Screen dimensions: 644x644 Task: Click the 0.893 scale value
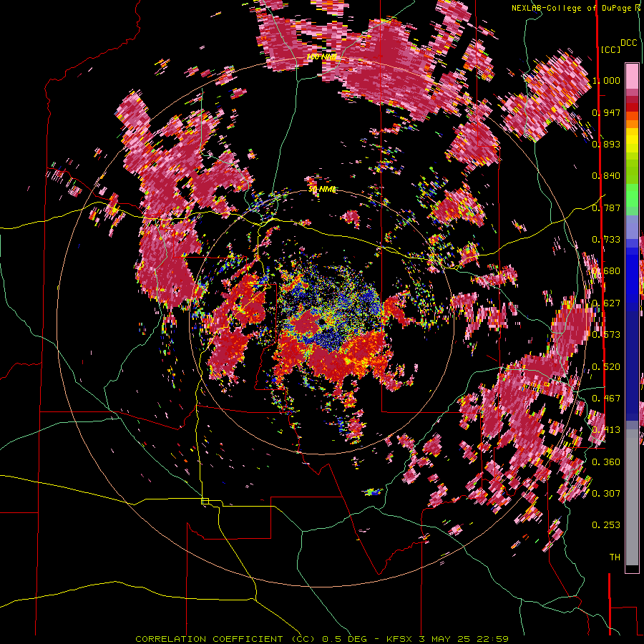point(606,144)
